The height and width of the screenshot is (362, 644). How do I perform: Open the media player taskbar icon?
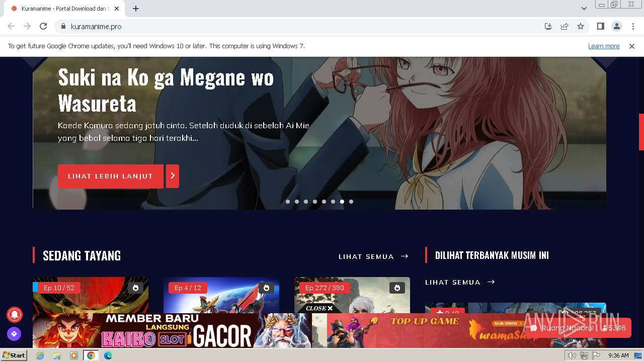click(x=74, y=355)
